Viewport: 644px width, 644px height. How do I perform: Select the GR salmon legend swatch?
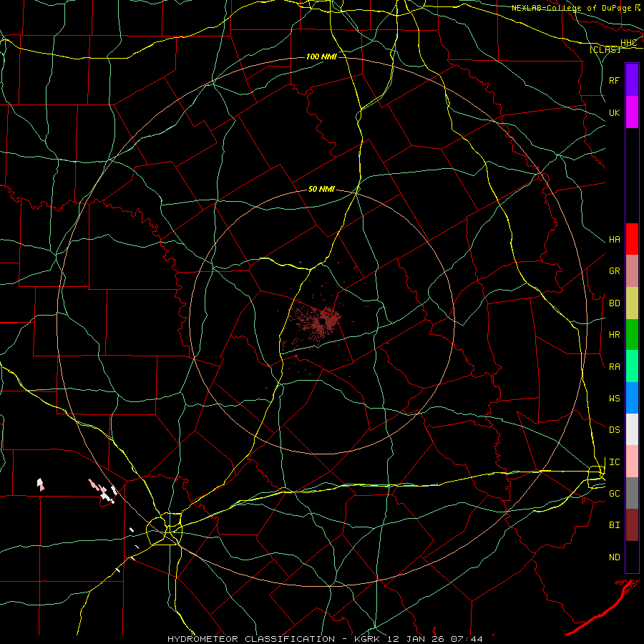632,271
